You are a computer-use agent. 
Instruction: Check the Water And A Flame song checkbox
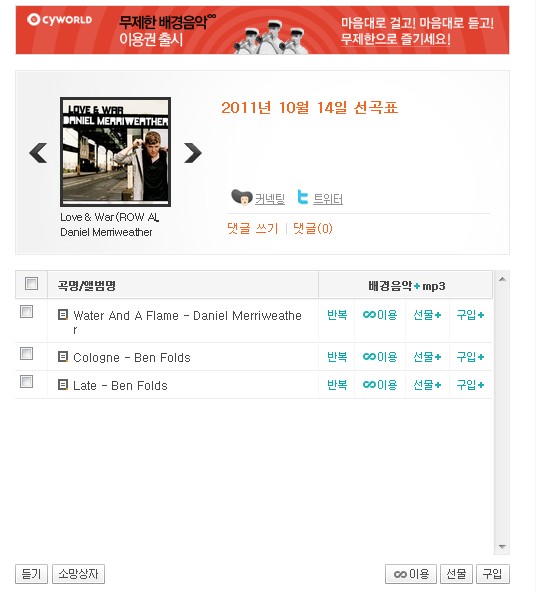point(26,312)
